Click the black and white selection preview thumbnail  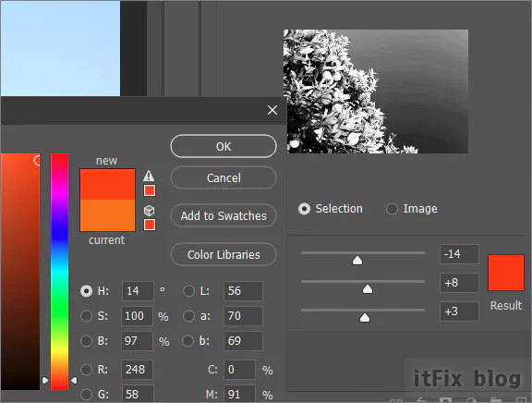pos(376,92)
